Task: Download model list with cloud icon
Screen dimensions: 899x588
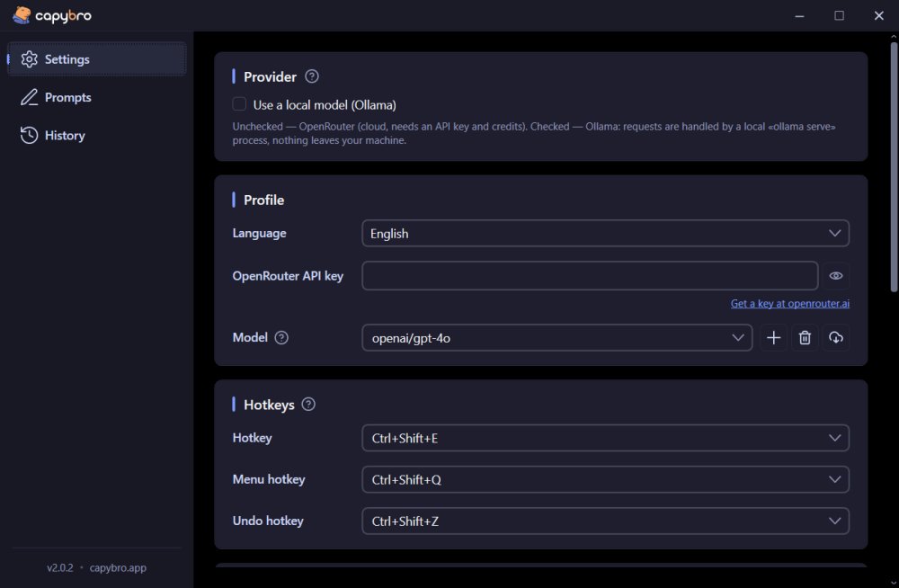Action: point(836,338)
